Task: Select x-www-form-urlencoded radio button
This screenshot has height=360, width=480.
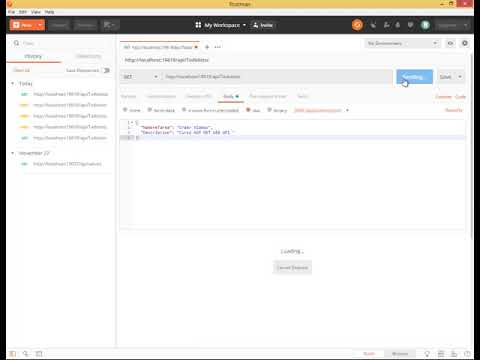Action: 184,110
